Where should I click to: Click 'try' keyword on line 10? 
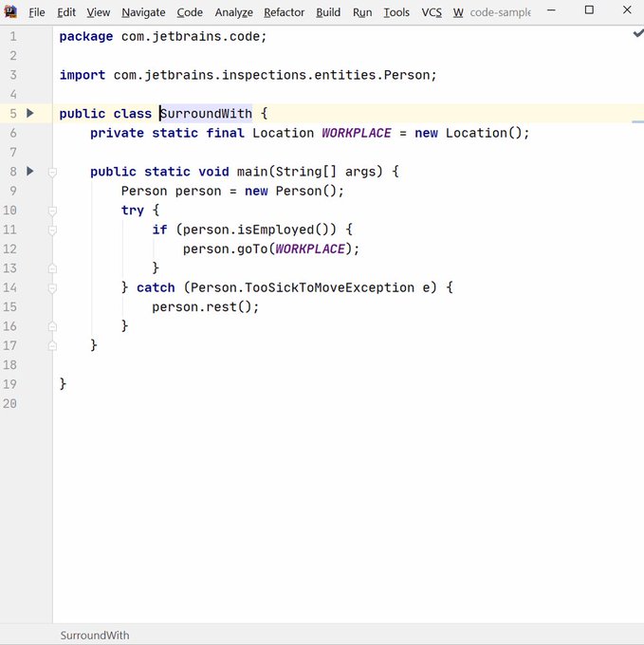[x=133, y=211]
